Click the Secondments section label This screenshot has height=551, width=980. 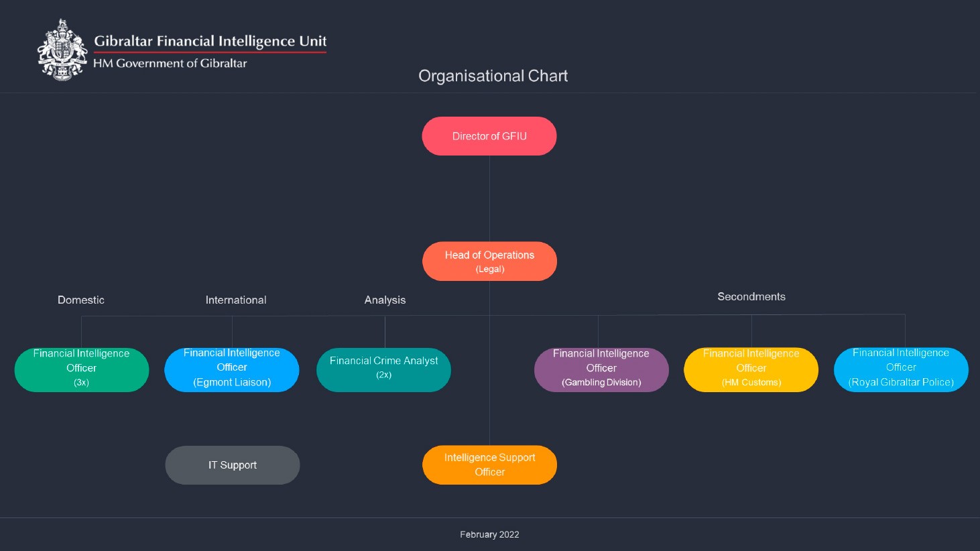(x=751, y=297)
